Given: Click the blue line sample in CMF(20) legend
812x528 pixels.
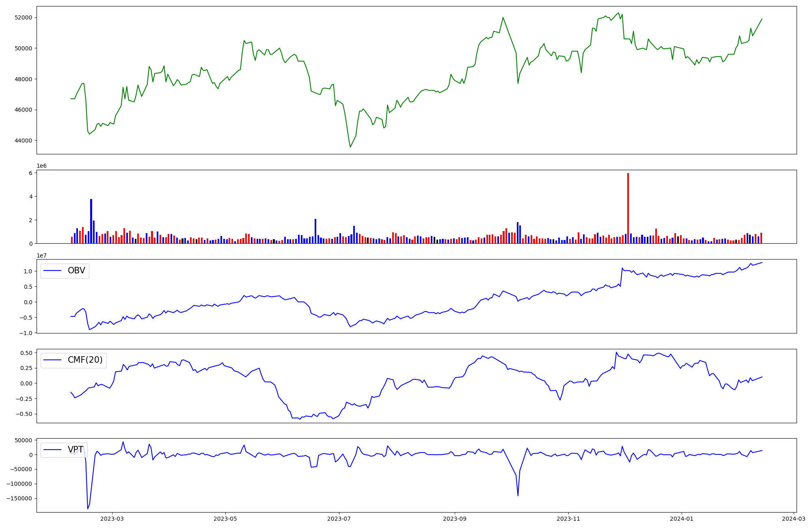Looking at the screenshot, I should [x=52, y=360].
